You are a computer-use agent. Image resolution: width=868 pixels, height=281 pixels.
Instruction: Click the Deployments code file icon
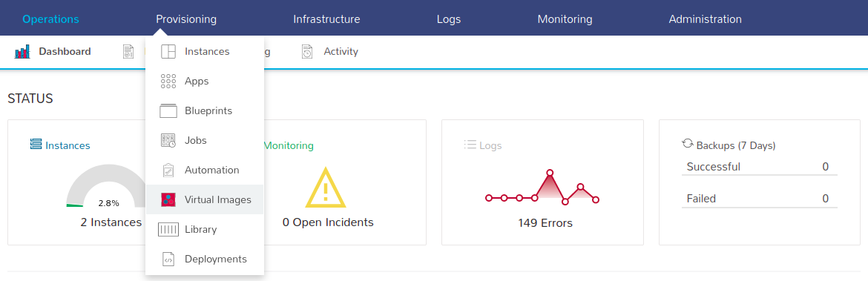click(168, 259)
